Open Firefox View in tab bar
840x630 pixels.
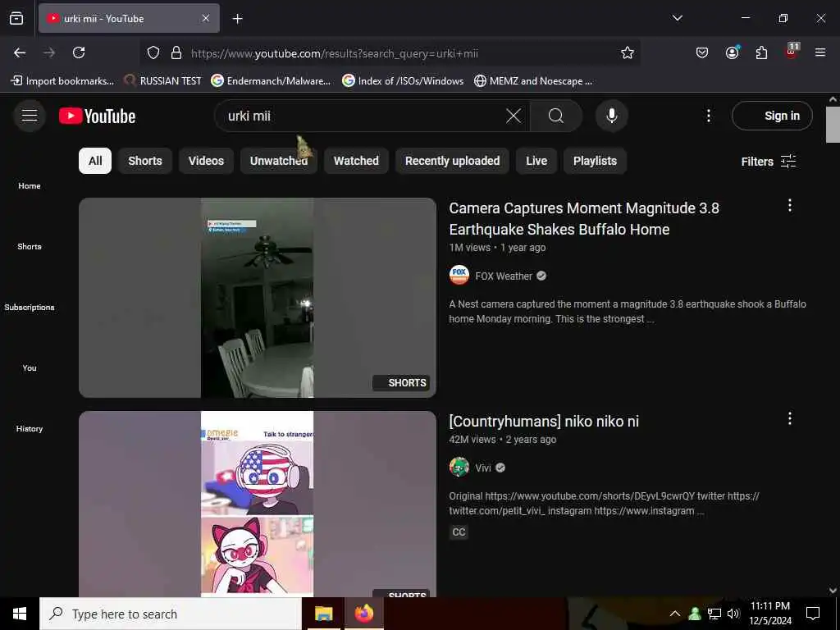coord(16,18)
